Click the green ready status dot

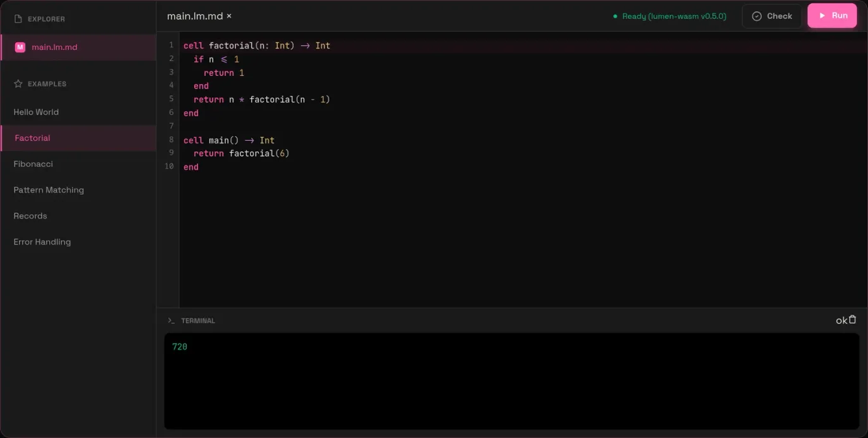(x=615, y=16)
